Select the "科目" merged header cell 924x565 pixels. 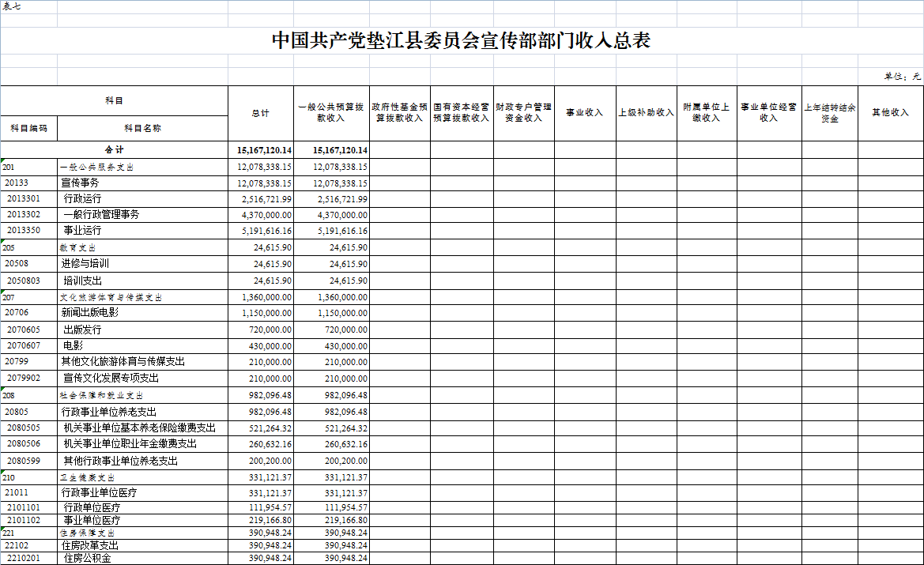point(115,100)
